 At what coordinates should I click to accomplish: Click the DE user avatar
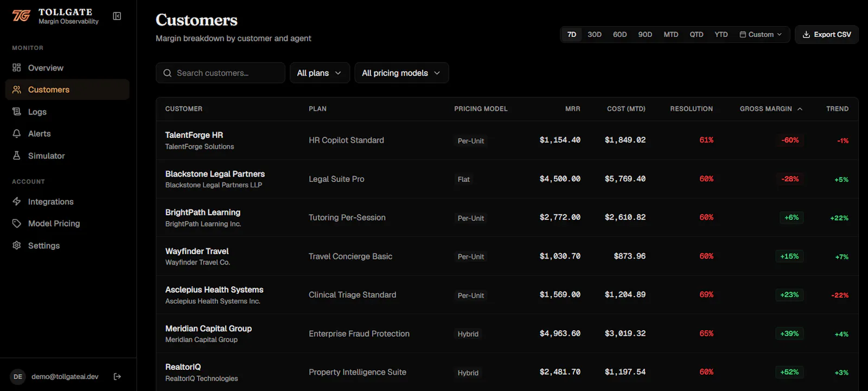click(x=18, y=376)
